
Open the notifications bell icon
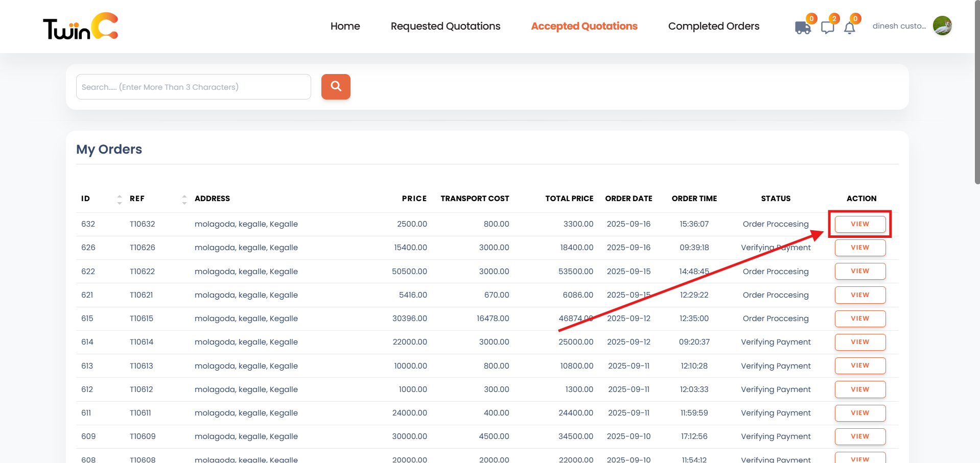(x=849, y=29)
